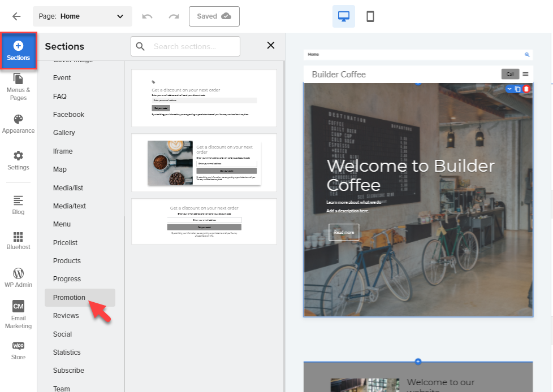Select the Pricelist section category
This screenshot has height=392, width=553.
click(x=65, y=243)
